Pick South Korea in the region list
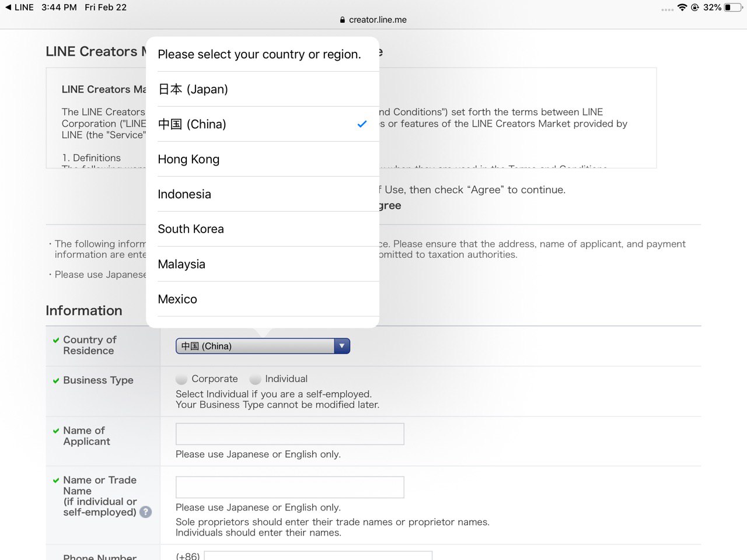Image resolution: width=747 pixels, height=560 pixels. click(263, 229)
